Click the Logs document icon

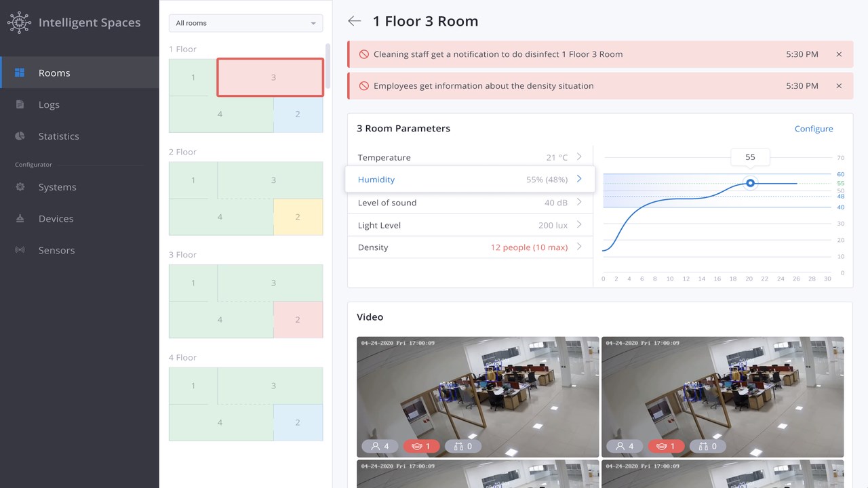(20, 104)
